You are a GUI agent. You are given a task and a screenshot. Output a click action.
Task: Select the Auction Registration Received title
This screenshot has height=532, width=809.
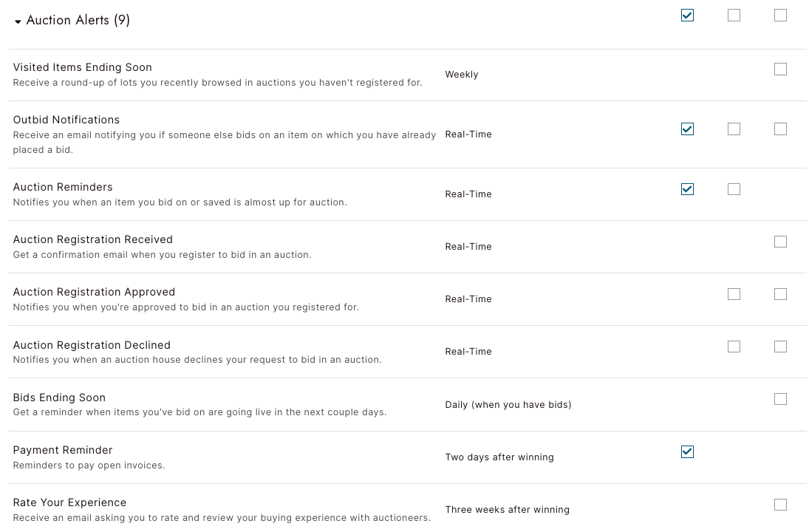(x=93, y=239)
